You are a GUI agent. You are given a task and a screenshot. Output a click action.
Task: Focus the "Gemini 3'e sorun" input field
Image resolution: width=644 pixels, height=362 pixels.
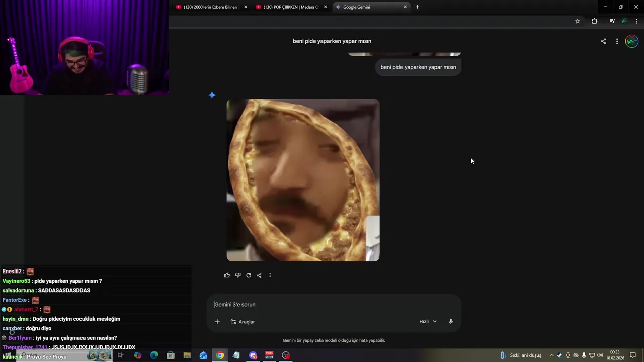point(334,305)
